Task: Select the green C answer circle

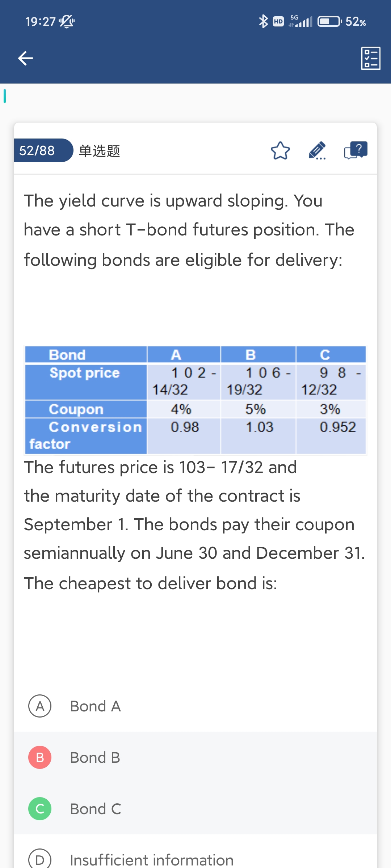Action: coord(40,809)
